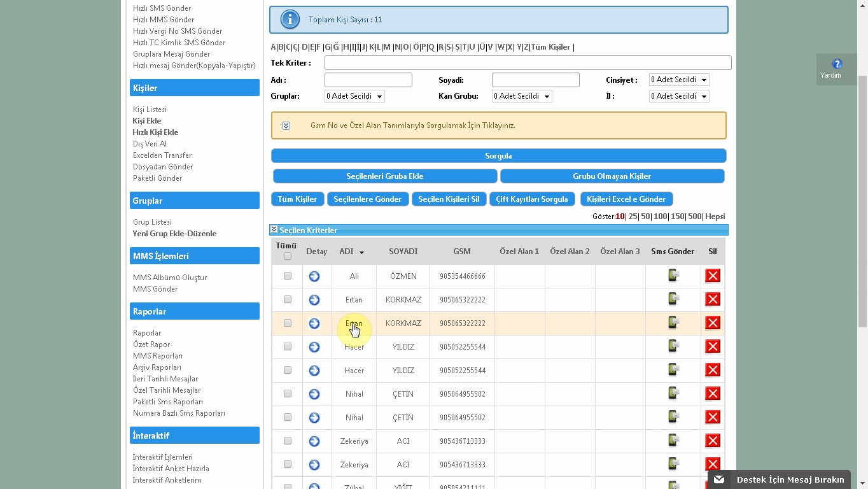The height and width of the screenshot is (489, 868).
Task: Open the Kan Grubu dropdown
Action: pos(522,96)
